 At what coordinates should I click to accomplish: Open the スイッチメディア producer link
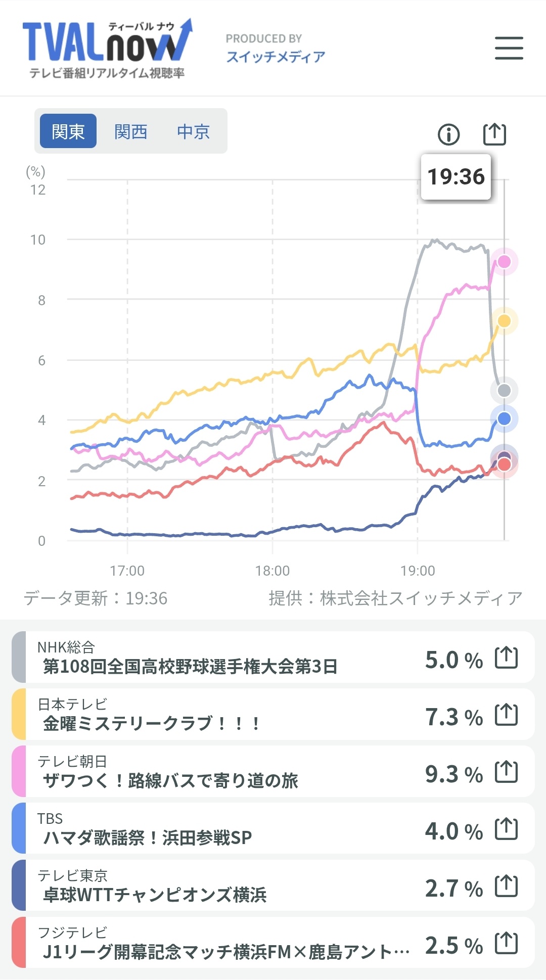click(276, 57)
